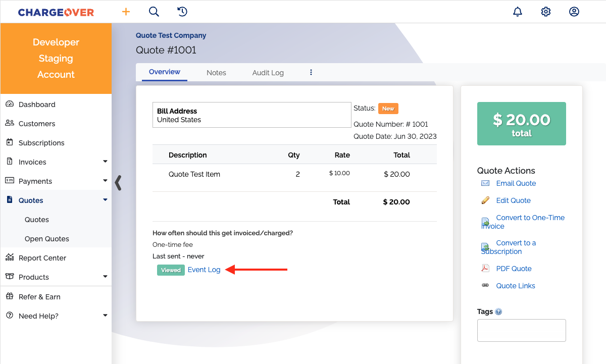Click the Payments card icon

tap(10, 181)
